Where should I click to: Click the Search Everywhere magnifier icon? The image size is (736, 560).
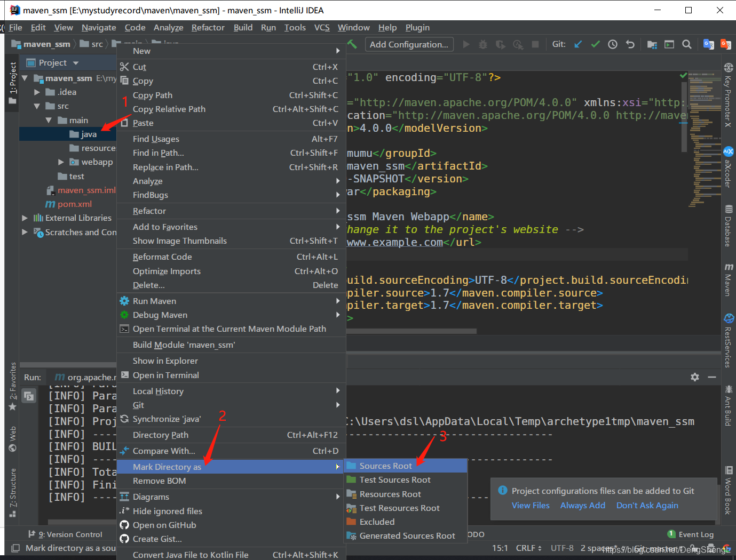pyautogui.click(x=687, y=44)
